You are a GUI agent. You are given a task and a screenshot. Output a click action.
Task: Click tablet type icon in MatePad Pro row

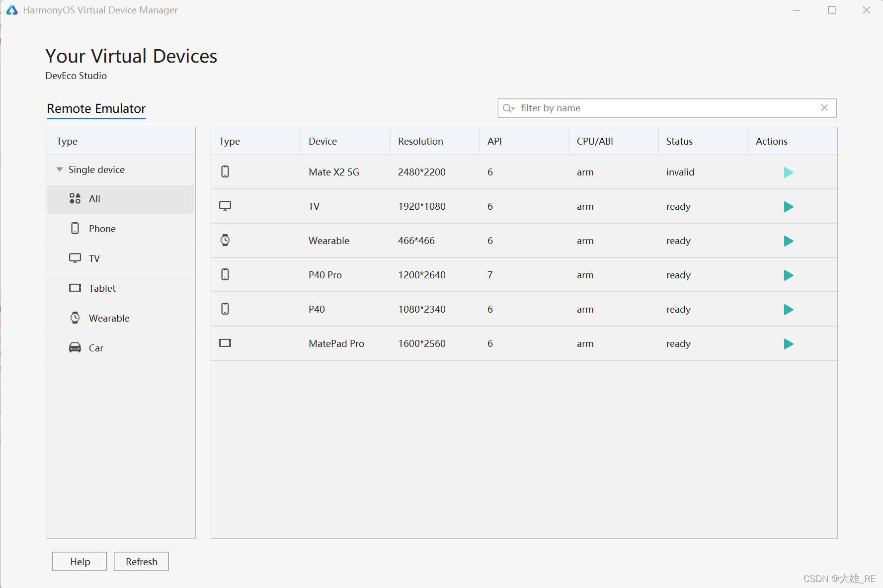225,343
